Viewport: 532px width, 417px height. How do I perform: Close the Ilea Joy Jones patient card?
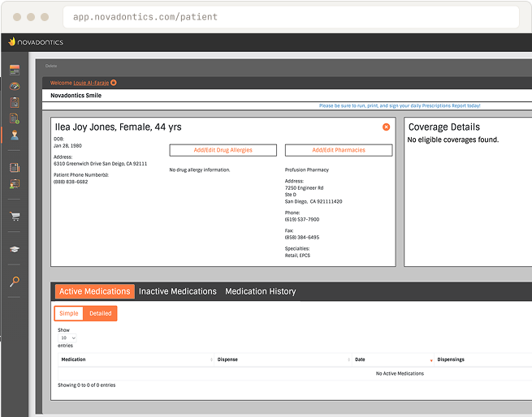point(386,127)
